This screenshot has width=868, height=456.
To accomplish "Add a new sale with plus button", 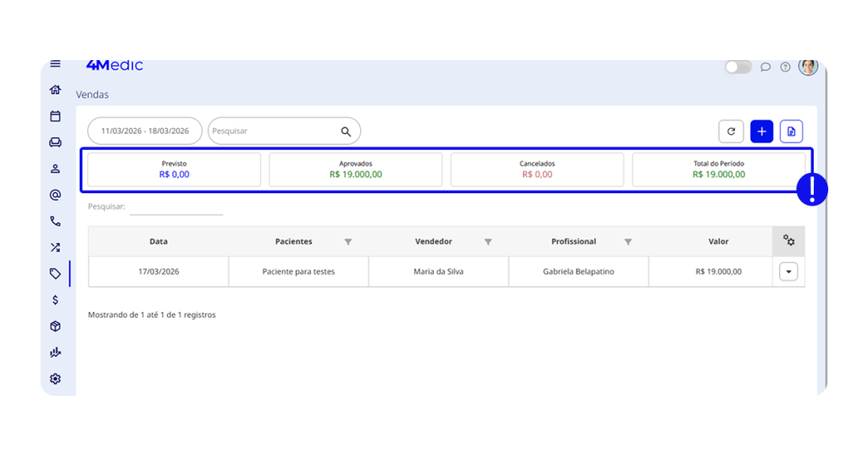I will point(761,131).
